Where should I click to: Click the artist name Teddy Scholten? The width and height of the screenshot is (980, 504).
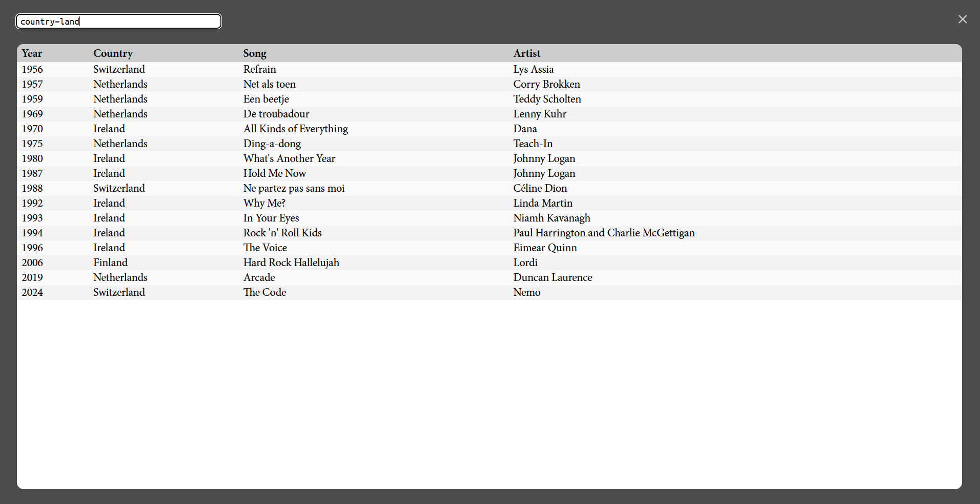click(x=547, y=99)
